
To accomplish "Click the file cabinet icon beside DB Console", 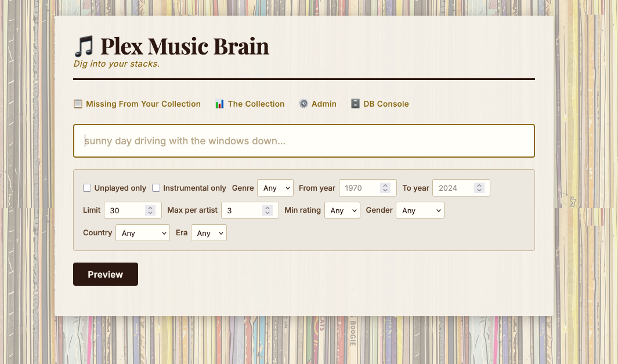I will tap(355, 104).
